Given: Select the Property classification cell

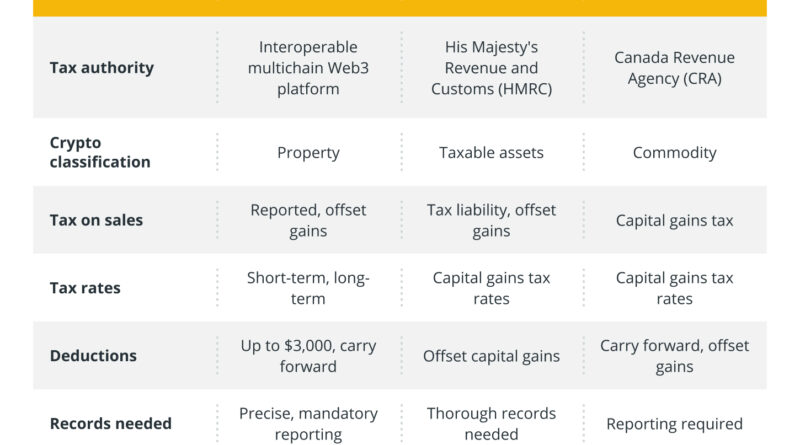Looking at the screenshot, I should tap(308, 153).
